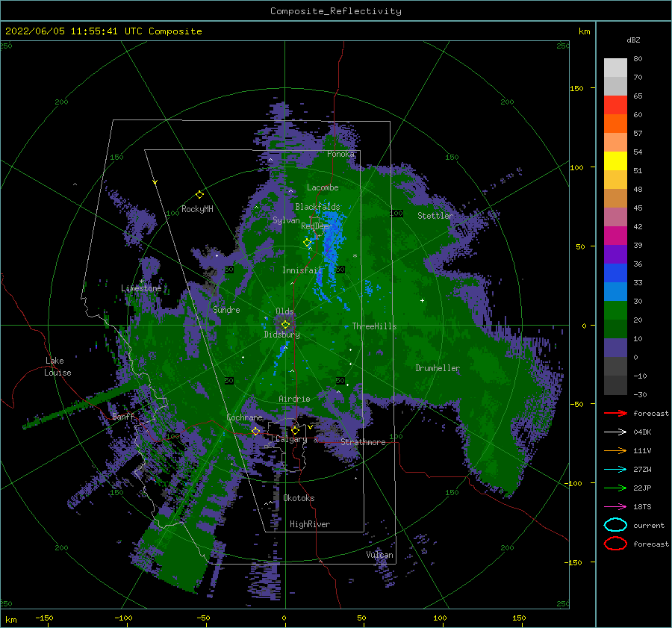Click the ThreeHills label
This screenshot has height=628, width=672.
pyautogui.click(x=374, y=326)
